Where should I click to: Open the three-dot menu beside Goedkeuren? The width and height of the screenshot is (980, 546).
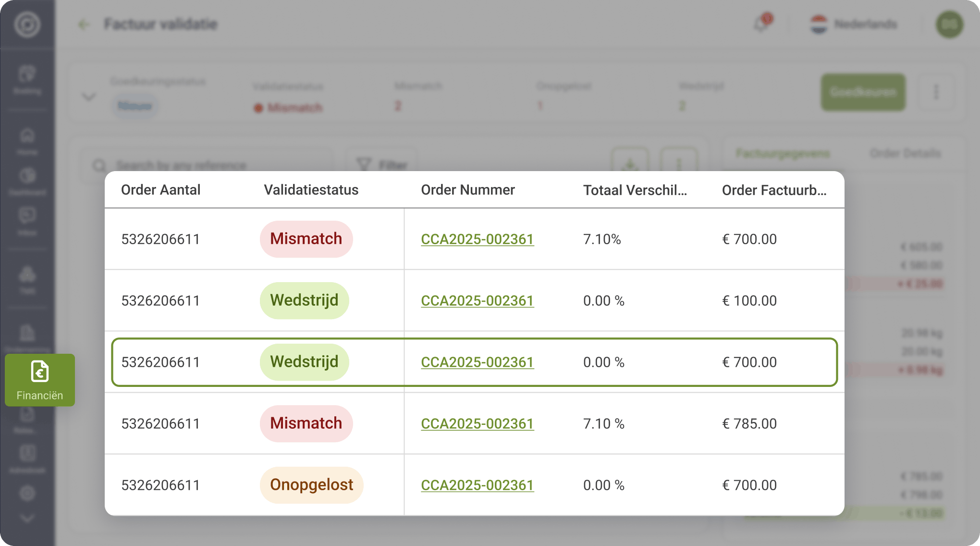click(936, 92)
